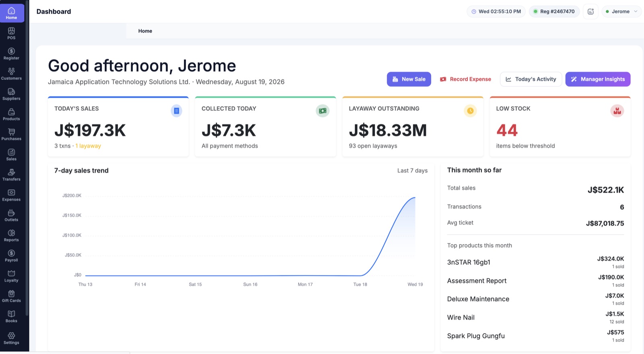
Task: Go to Products in sidebar
Action: tap(11, 115)
